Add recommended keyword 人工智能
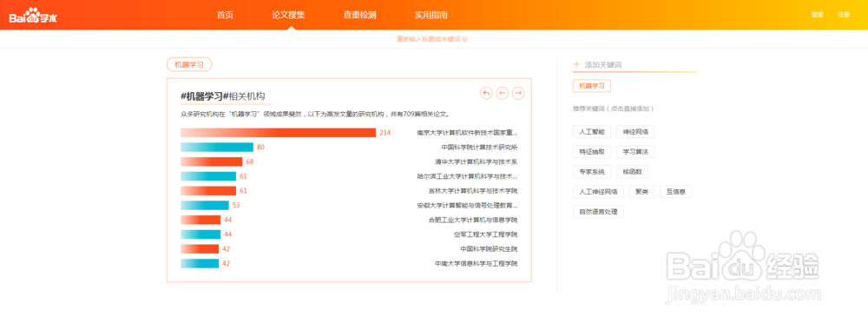 click(592, 132)
